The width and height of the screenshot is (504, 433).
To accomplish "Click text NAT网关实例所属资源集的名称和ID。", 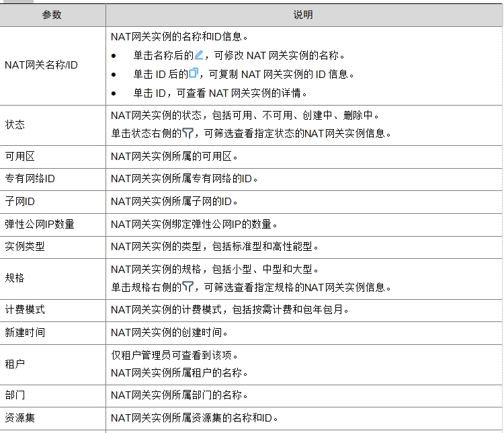I will coord(194,418).
